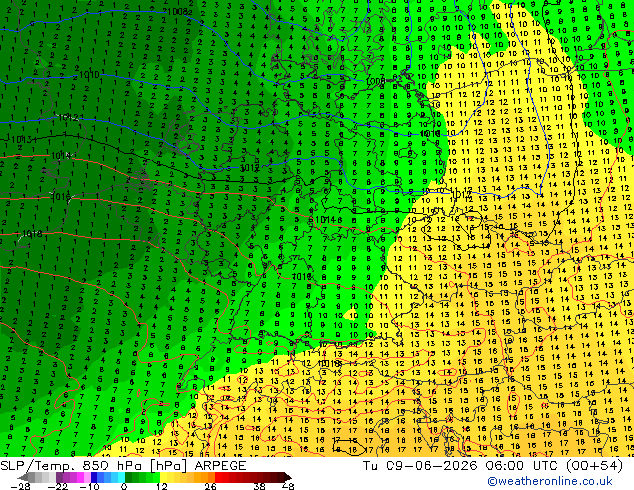This screenshot has width=634, height=490.
Task: Click the legend value '12'
Action: click(x=162, y=486)
